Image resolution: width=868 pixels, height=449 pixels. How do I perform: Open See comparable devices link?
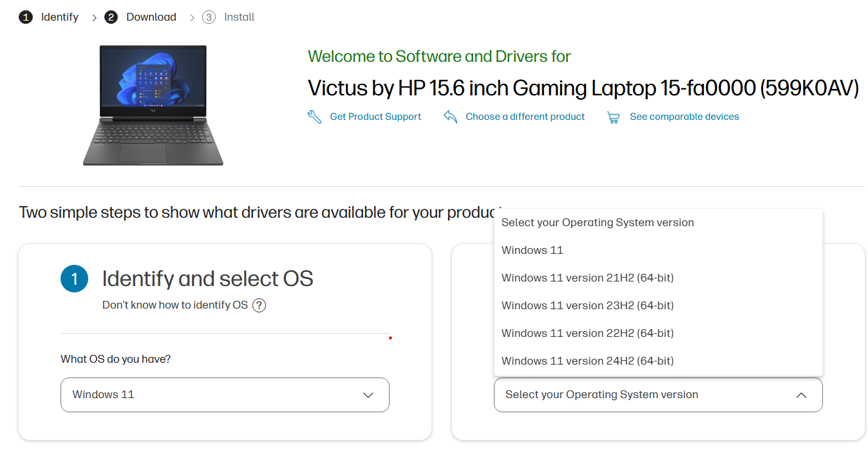[x=684, y=117]
